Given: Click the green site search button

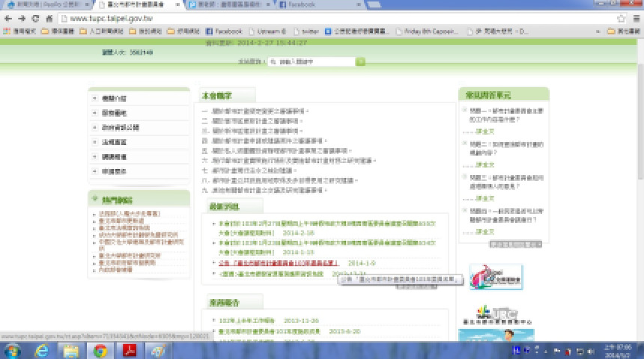Looking at the screenshot, I should (x=360, y=62).
